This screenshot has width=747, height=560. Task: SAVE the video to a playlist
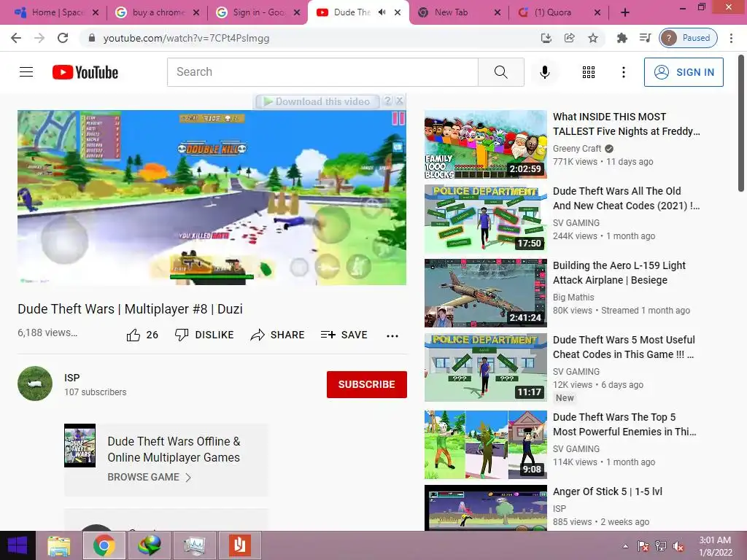(x=344, y=335)
